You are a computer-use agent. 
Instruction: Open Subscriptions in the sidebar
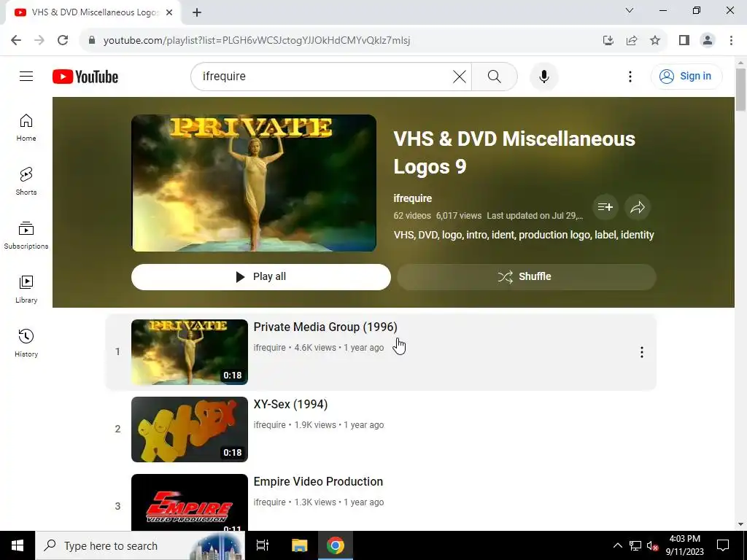(x=26, y=236)
